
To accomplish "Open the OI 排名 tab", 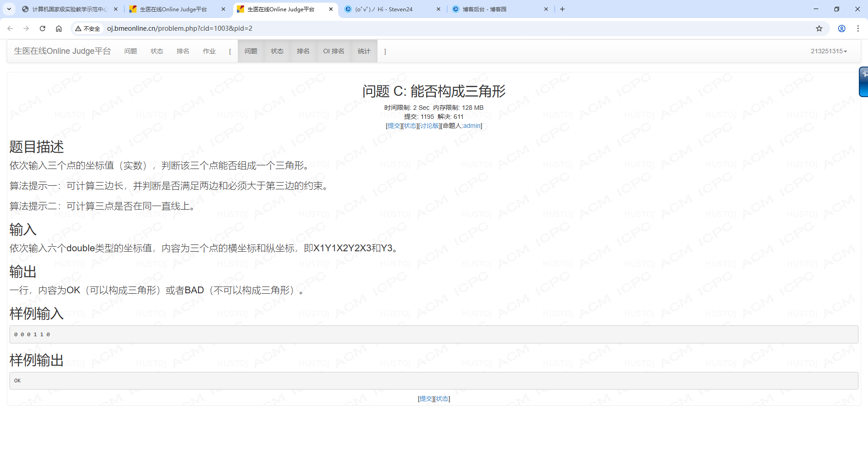I will coord(334,51).
